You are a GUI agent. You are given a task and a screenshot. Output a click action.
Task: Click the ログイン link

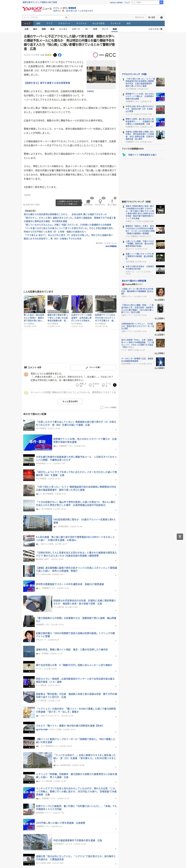point(57,11)
